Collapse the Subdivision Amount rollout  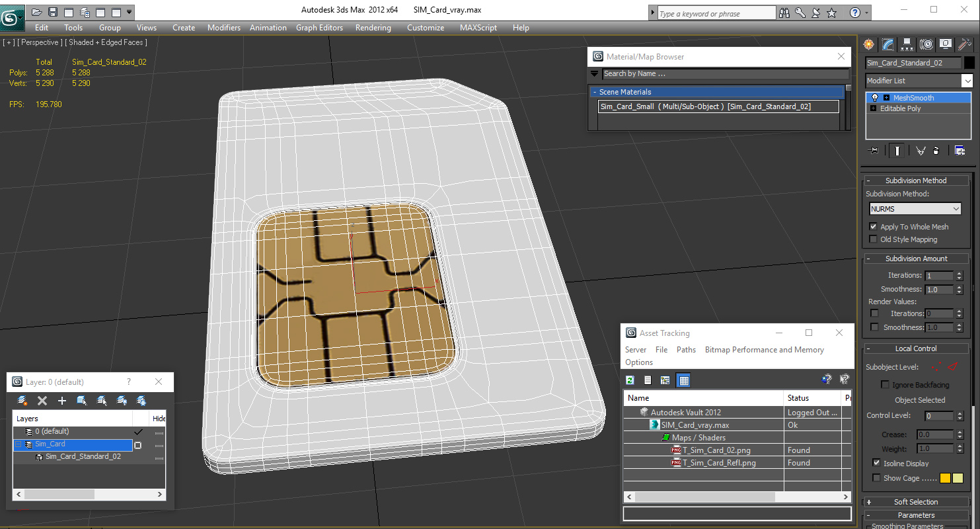click(x=915, y=259)
